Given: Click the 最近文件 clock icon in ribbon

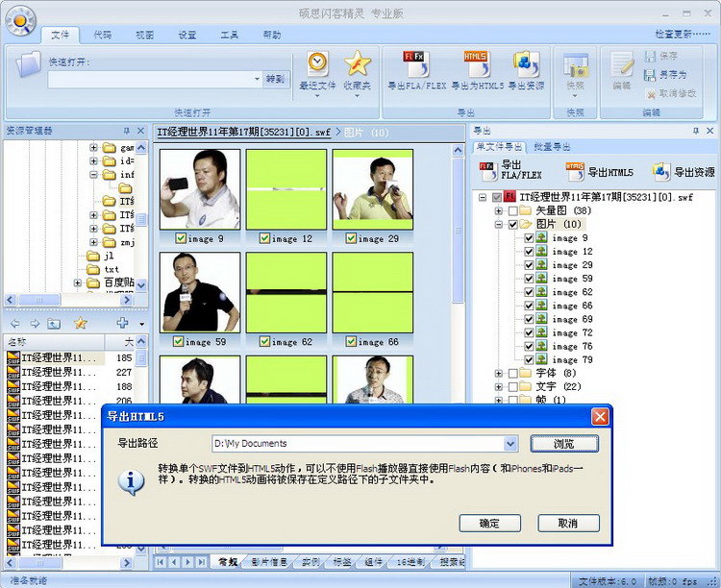Looking at the screenshot, I should click(x=317, y=63).
